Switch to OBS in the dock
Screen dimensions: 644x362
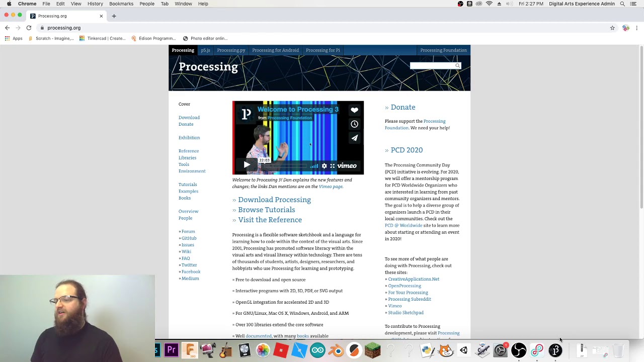519,350
